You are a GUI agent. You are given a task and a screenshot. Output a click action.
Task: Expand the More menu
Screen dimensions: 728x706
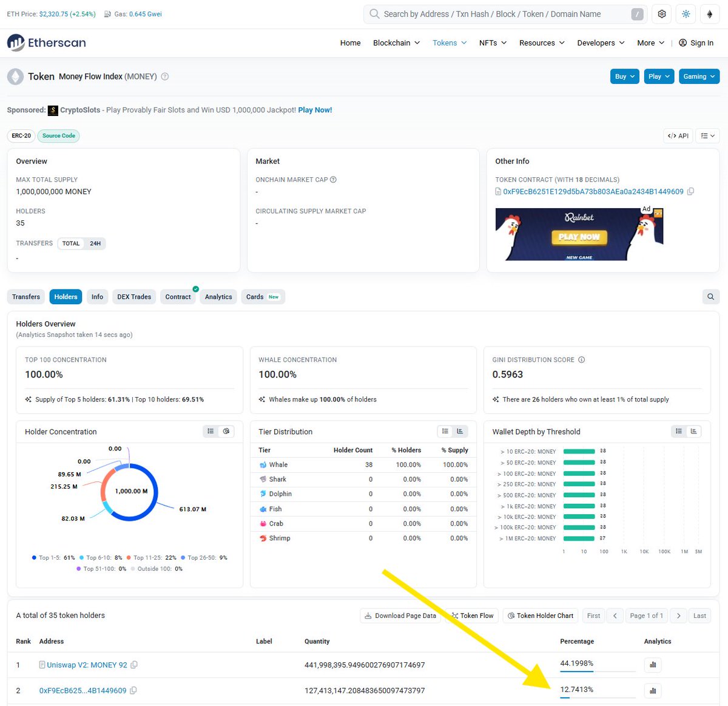pyautogui.click(x=650, y=43)
